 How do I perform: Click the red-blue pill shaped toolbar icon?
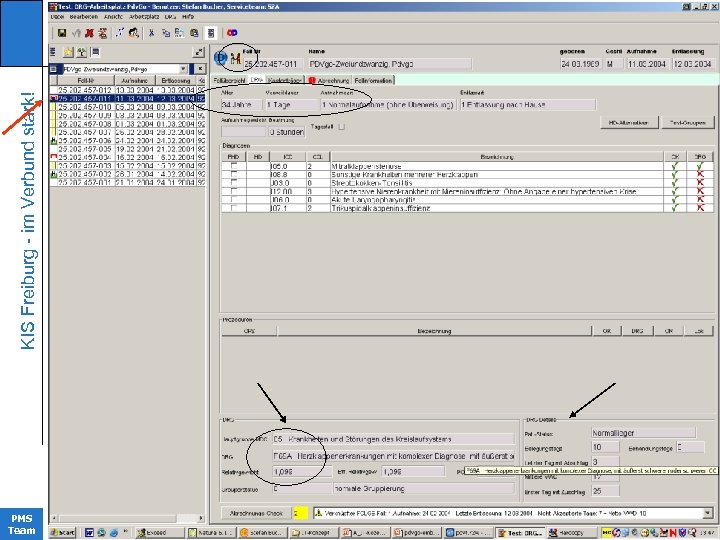pyautogui.click(x=232, y=33)
